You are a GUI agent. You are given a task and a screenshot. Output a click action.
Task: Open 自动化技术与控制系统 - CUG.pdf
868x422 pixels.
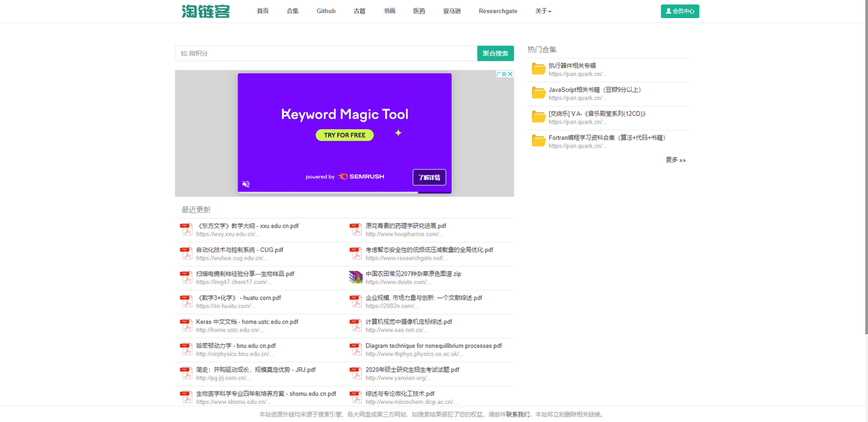[x=239, y=250]
